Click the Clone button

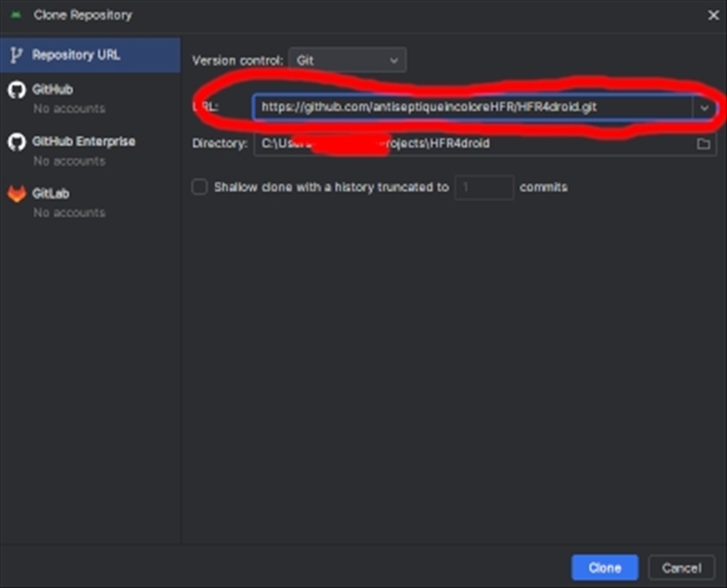604,568
